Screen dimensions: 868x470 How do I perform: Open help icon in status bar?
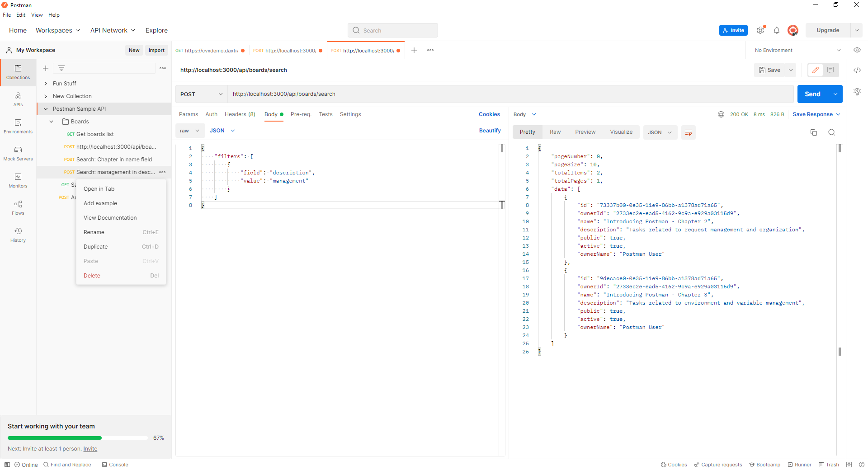[x=861, y=465]
